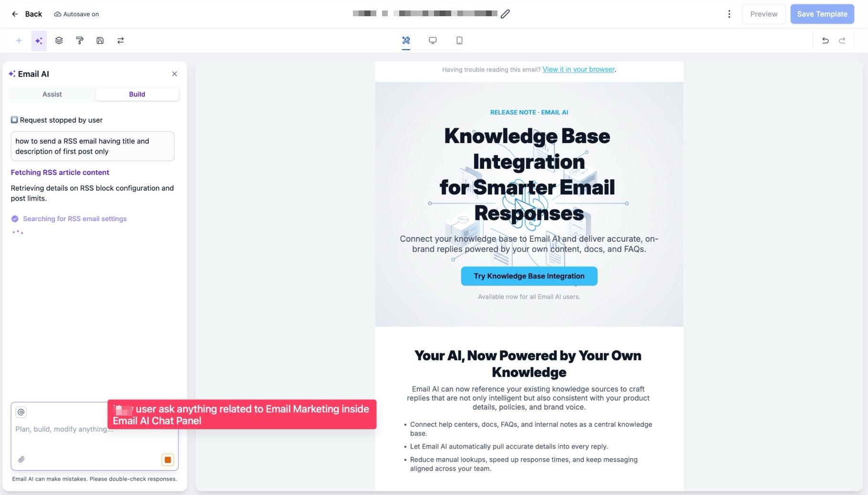Screen dimensions: 868x495
Task: Select the design editor view mode
Action: pos(406,41)
